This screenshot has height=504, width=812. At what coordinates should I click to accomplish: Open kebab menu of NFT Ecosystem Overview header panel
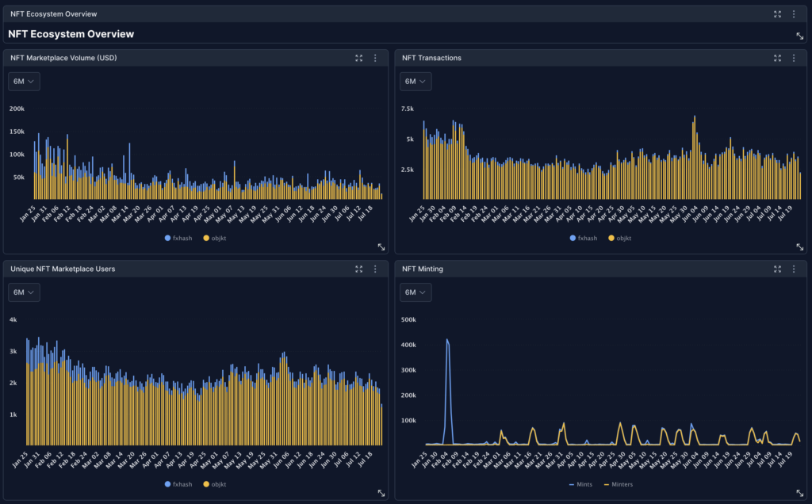(794, 14)
